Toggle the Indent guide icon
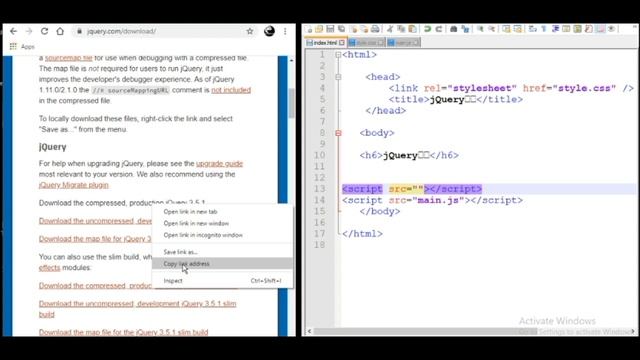 [x=555, y=29]
